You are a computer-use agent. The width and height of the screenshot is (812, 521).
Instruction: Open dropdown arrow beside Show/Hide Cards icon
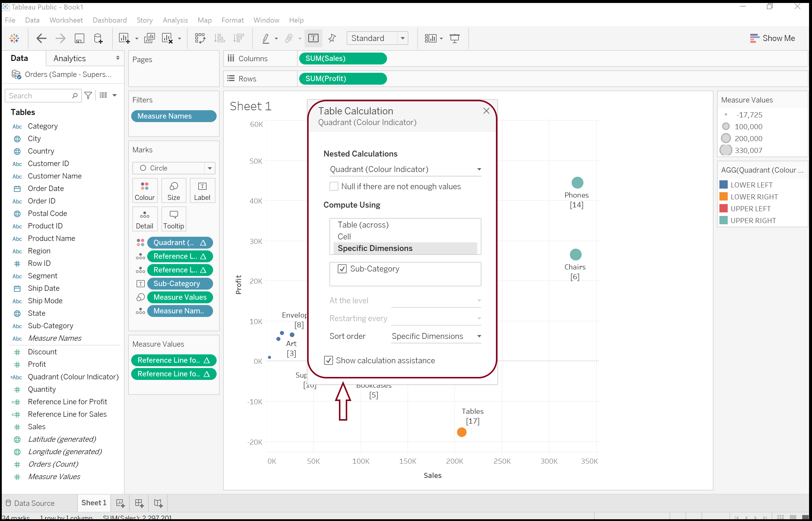coord(442,39)
